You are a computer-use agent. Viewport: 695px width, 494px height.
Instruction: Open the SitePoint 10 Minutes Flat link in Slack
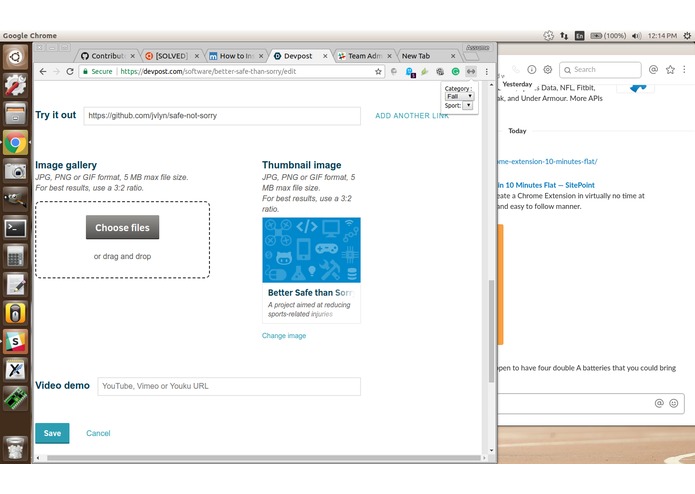click(546, 185)
